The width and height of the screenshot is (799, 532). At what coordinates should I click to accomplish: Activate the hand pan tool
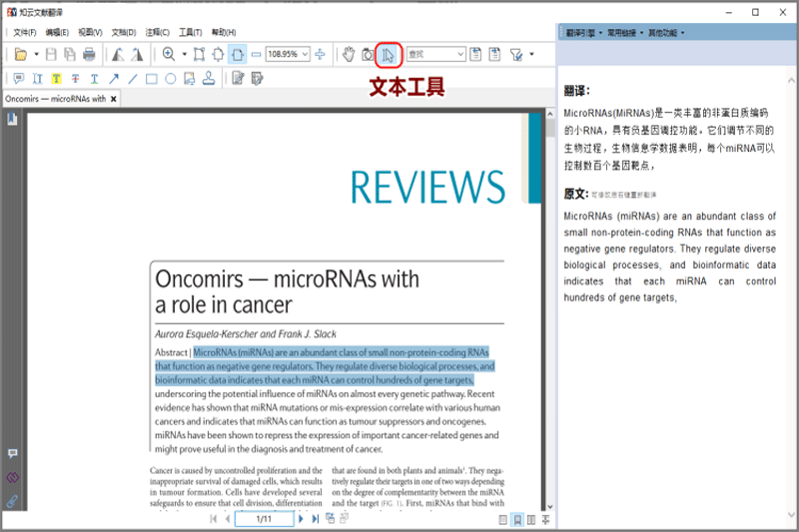[349, 54]
